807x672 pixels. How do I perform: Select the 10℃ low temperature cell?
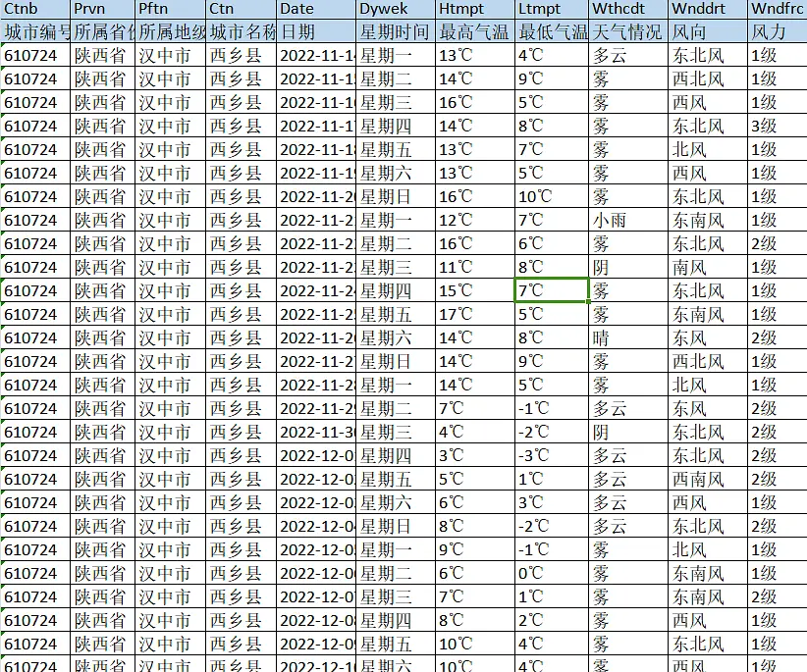(x=552, y=196)
